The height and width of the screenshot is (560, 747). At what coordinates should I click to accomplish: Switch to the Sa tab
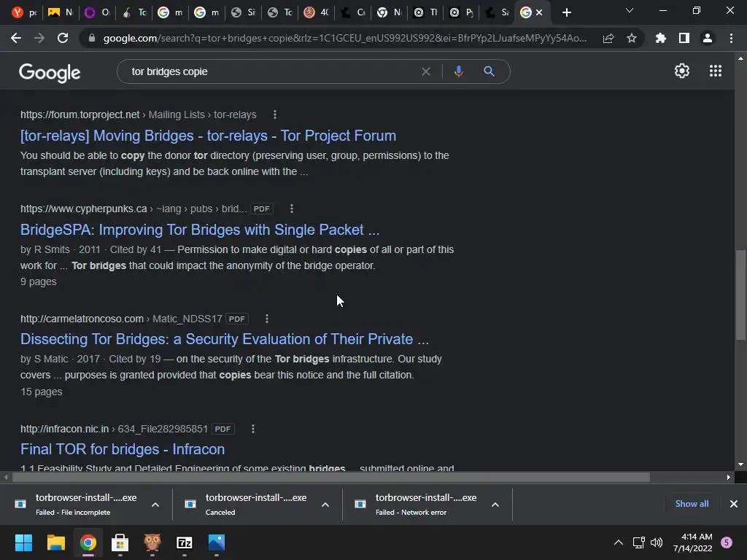(496, 13)
